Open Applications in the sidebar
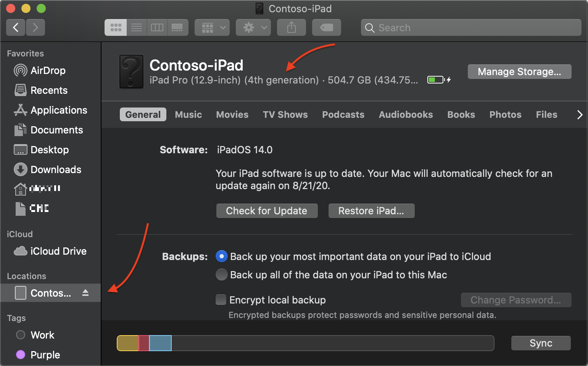 coord(50,110)
